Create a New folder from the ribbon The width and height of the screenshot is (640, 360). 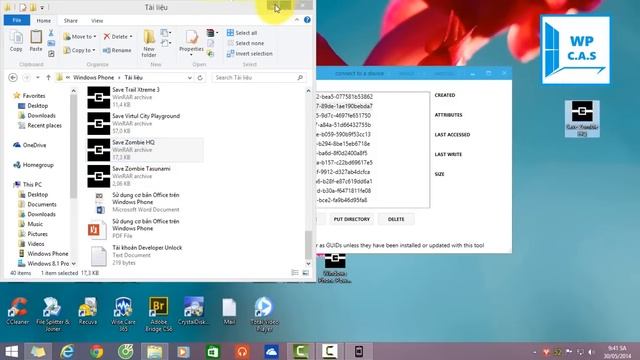149,43
